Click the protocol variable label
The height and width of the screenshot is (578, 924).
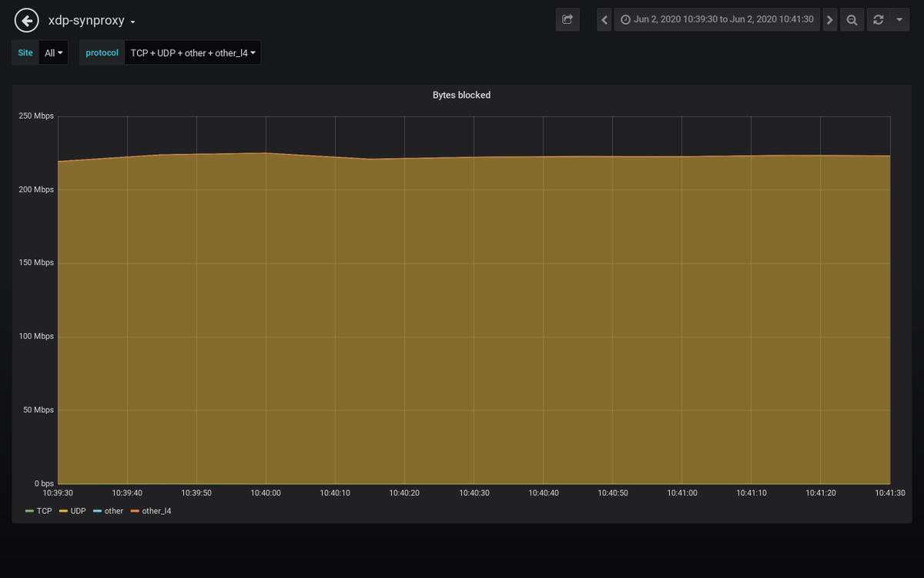pos(101,52)
